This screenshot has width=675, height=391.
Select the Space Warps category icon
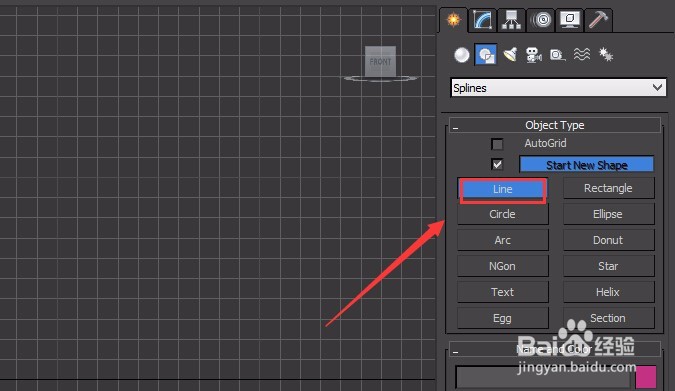tap(582, 55)
